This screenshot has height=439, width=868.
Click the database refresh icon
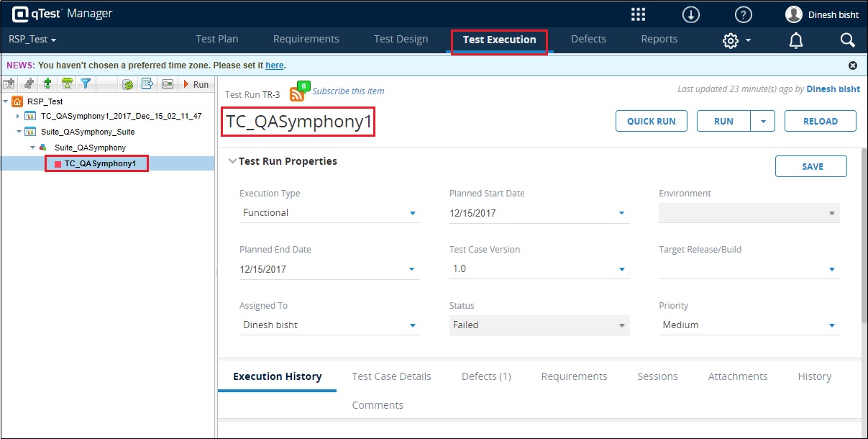[128, 84]
